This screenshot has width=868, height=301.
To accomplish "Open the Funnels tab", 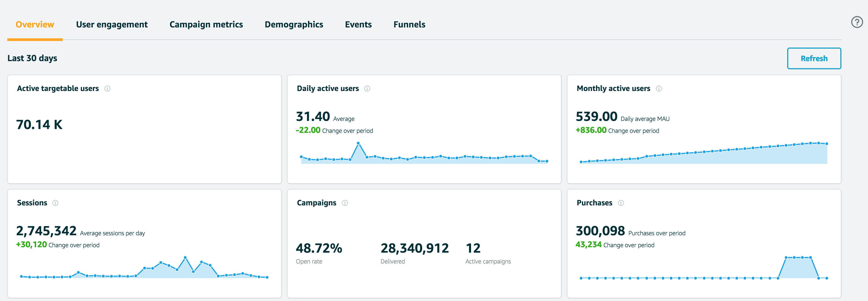I will 409,25.
